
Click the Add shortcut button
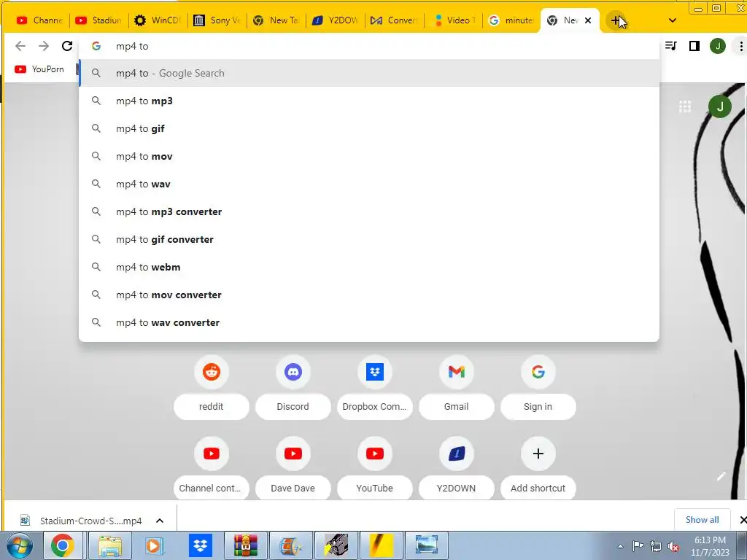click(x=538, y=469)
